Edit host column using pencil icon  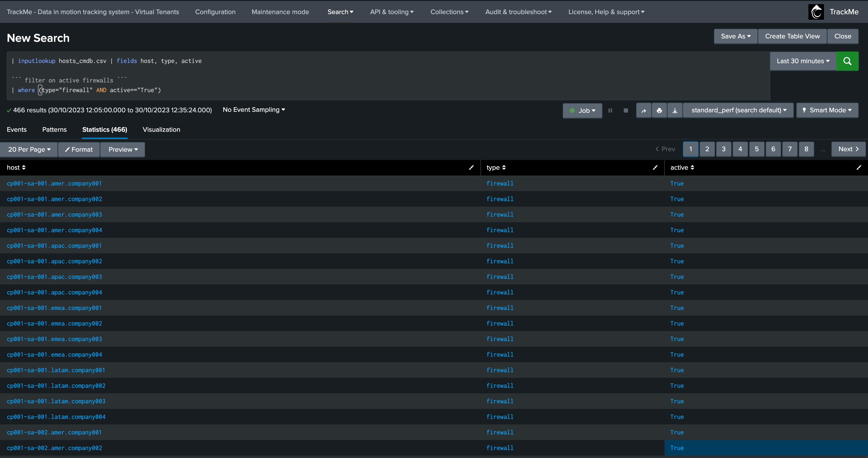471,167
